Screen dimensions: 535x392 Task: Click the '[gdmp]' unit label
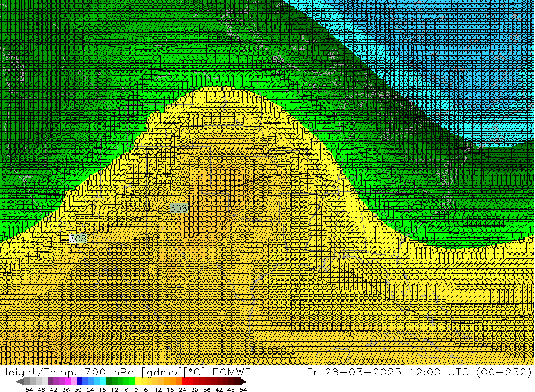point(162,372)
